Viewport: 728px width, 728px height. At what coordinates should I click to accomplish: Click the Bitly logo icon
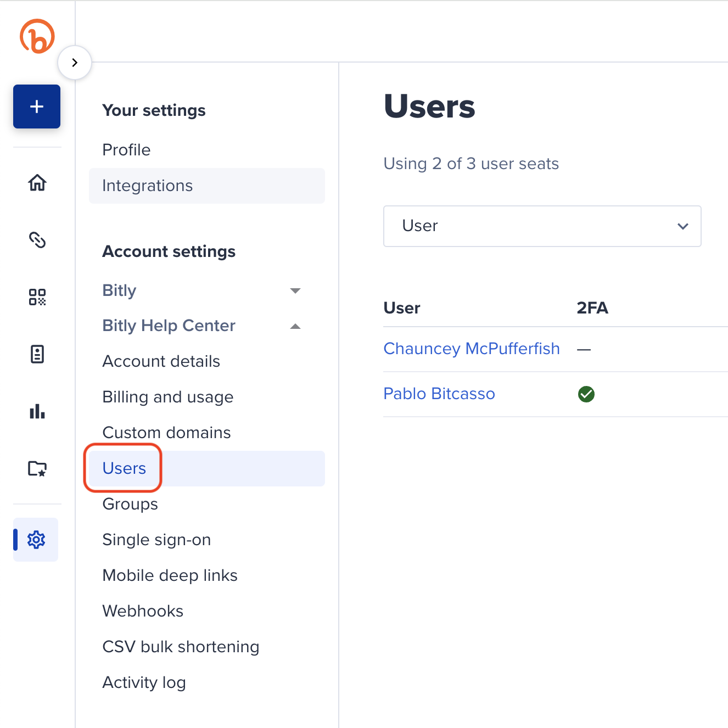37,36
